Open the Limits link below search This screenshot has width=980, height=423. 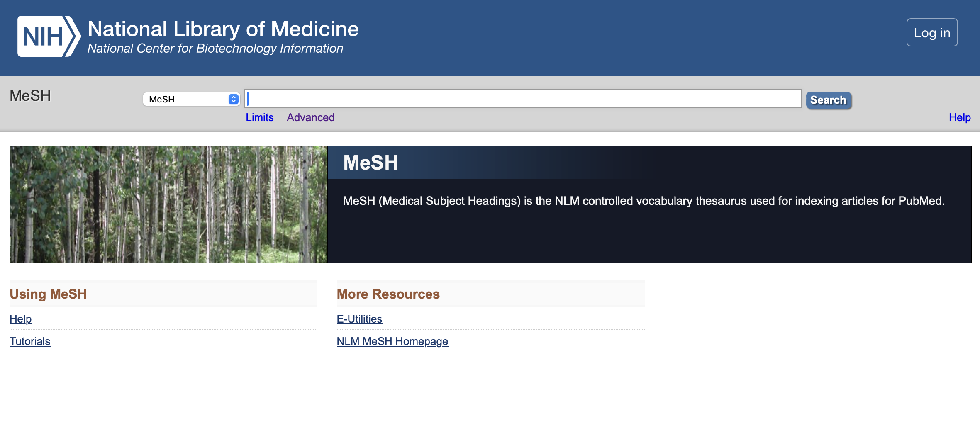point(259,117)
